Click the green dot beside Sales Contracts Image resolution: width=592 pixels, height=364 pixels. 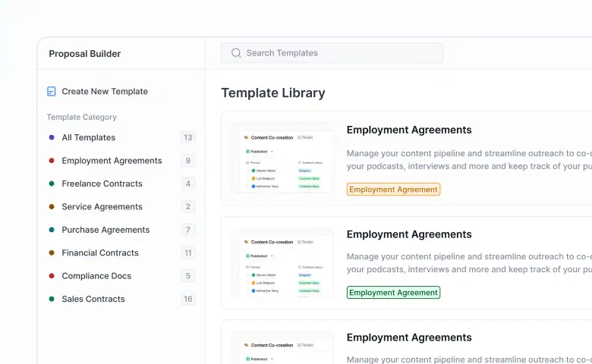tap(52, 299)
